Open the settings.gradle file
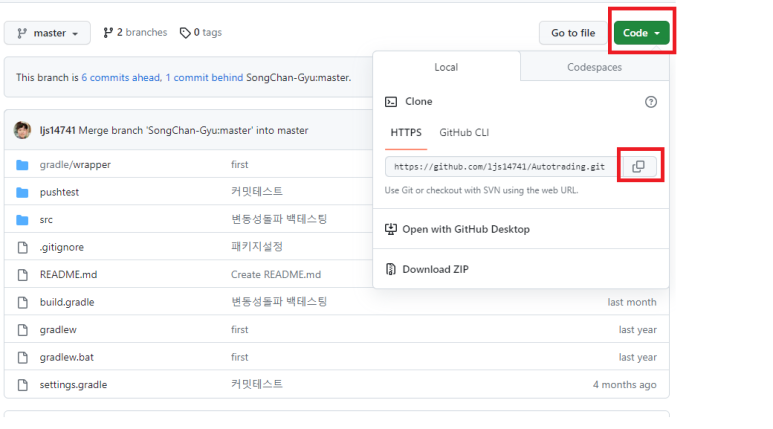Image resolution: width=773 pixels, height=429 pixels. [x=73, y=385]
